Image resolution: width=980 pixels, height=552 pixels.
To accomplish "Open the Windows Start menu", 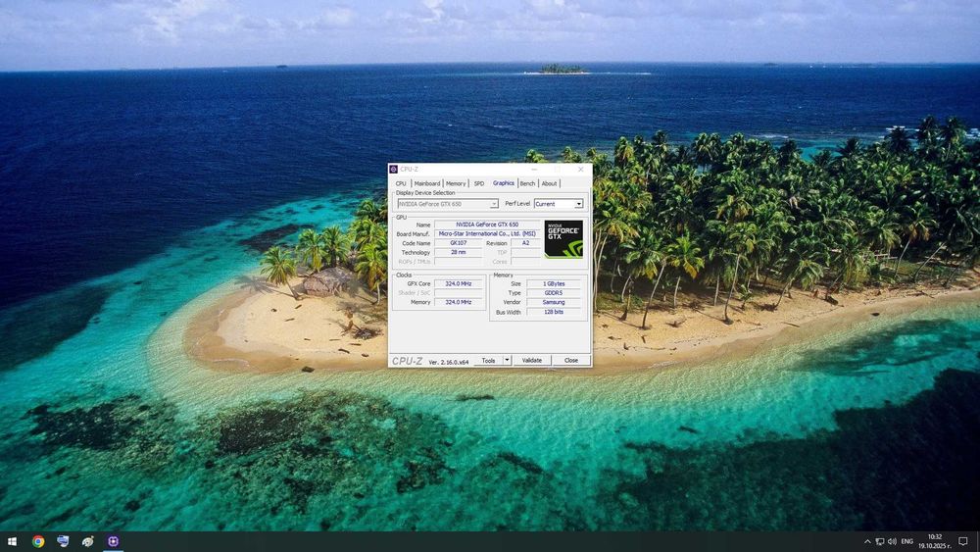I will (x=12, y=541).
